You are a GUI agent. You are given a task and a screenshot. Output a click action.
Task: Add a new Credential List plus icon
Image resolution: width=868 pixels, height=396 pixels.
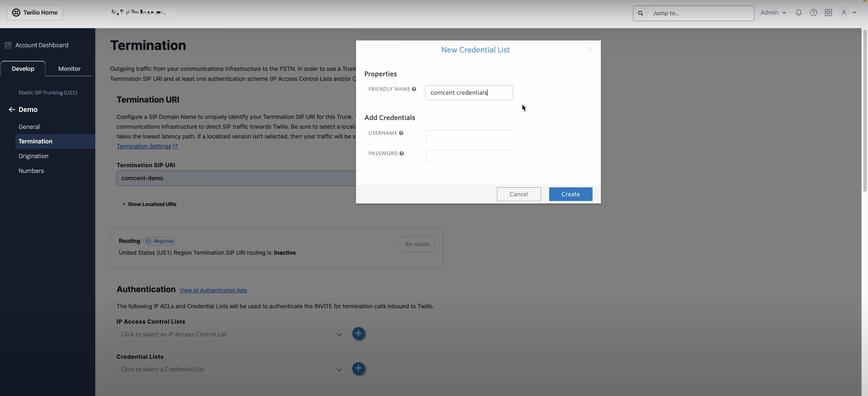pyautogui.click(x=359, y=368)
